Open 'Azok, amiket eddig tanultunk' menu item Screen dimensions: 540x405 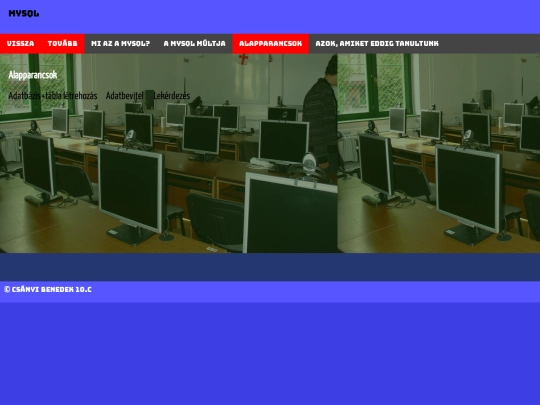click(377, 43)
